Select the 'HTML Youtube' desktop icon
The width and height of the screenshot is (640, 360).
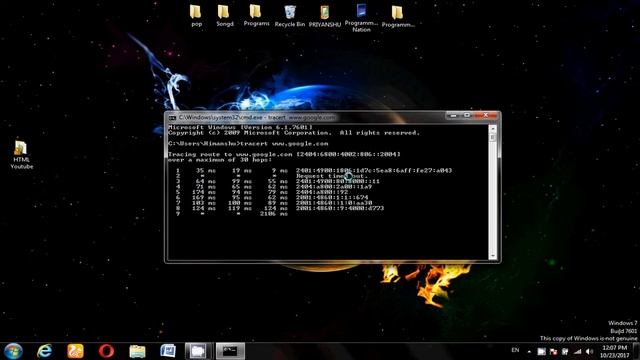click(22, 154)
